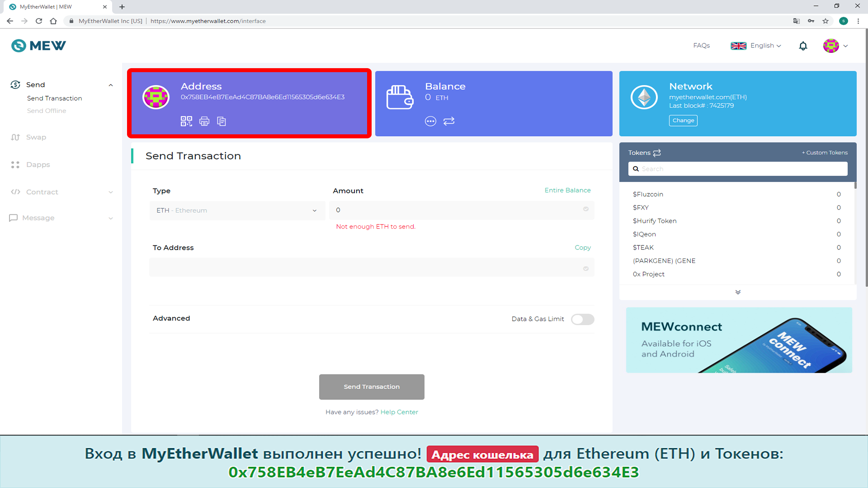868x488 pixels.
Task: Refresh the Tokens list icon
Action: 657,153
